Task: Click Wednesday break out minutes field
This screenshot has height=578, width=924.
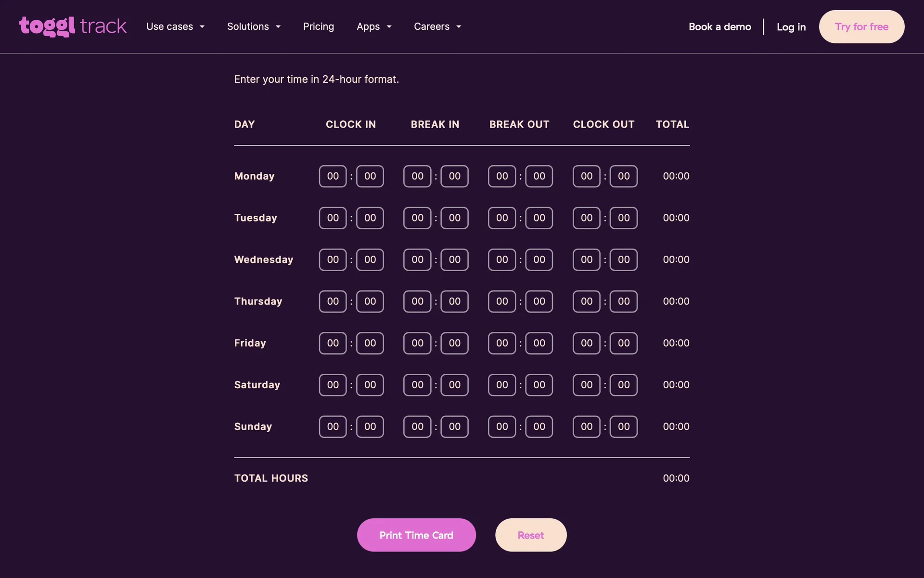Action: point(539,260)
